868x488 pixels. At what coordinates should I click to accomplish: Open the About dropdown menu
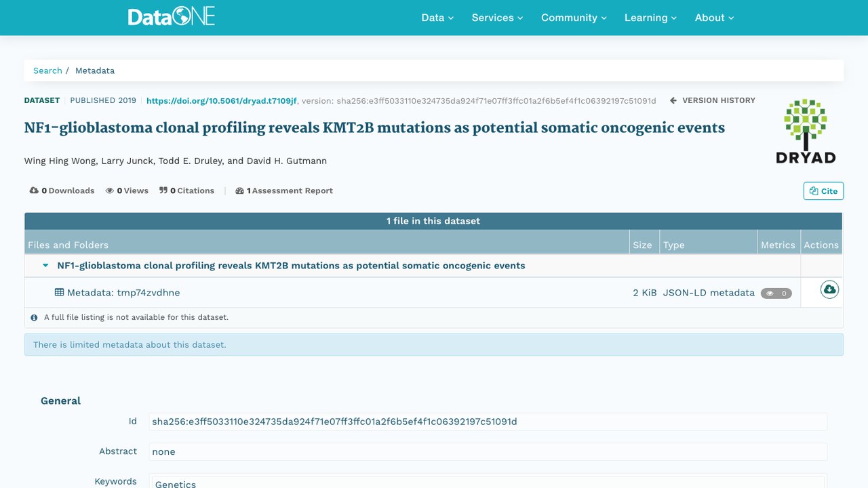point(715,18)
